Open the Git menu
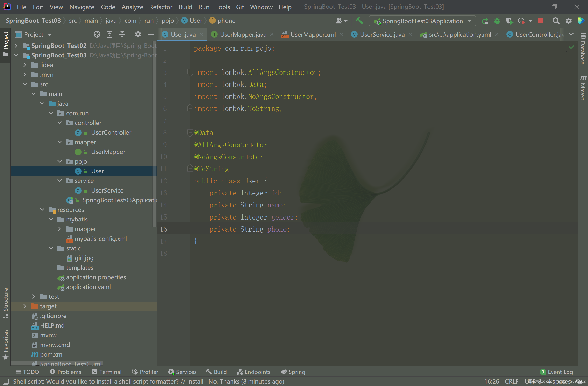Image resolution: width=588 pixels, height=386 pixels. [x=240, y=7]
